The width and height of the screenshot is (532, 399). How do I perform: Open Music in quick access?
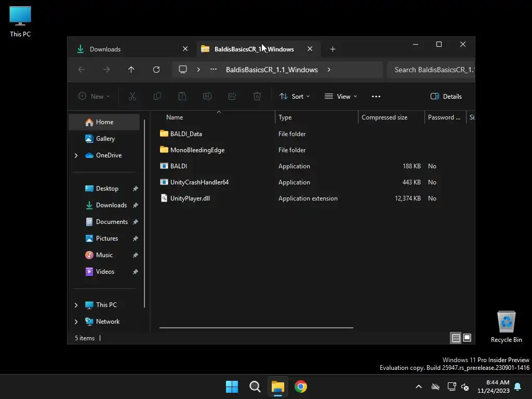tap(104, 255)
